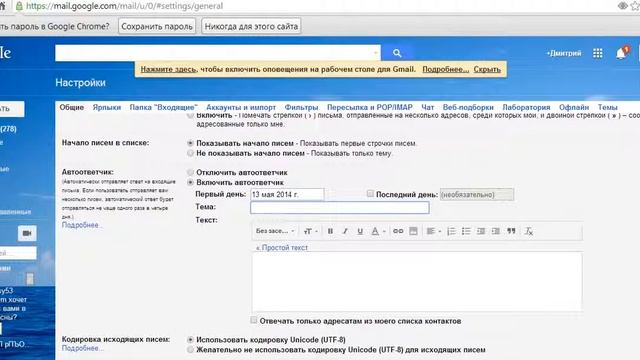Decrease indent in the editor toolbar
The width and height of the screenshot is (640, 360).
tap(481, 231)
